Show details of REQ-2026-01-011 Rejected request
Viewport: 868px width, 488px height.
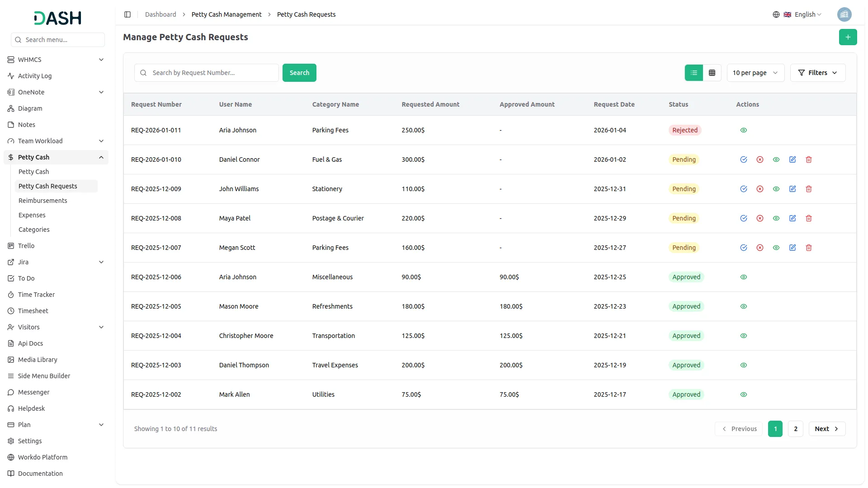744,130
